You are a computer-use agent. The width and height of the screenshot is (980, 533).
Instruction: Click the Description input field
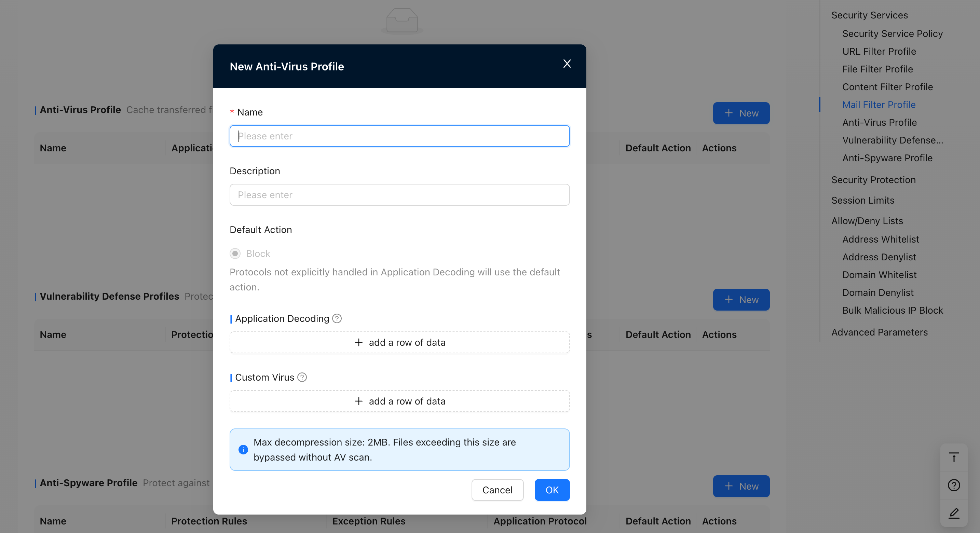tap(399, 195)
